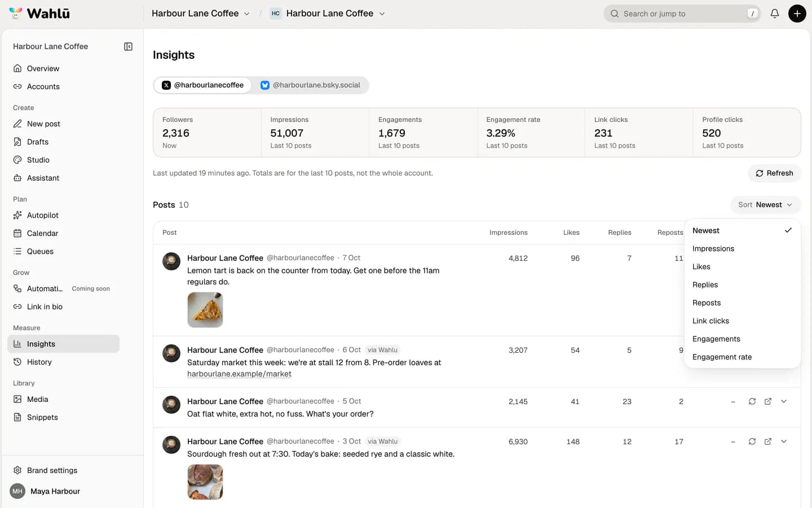812x508 pixels.
Task: Click the round plus create button
Action: 797,14
